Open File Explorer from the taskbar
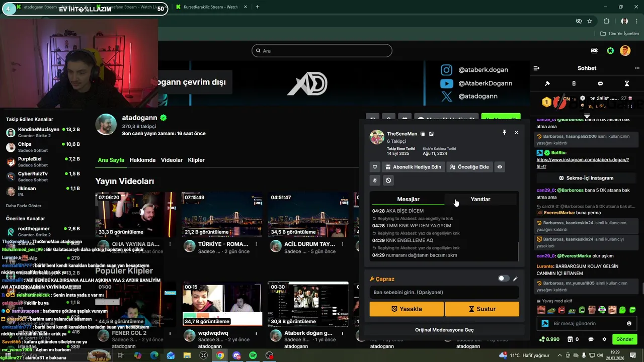The image size is (644, 362). 187,355
